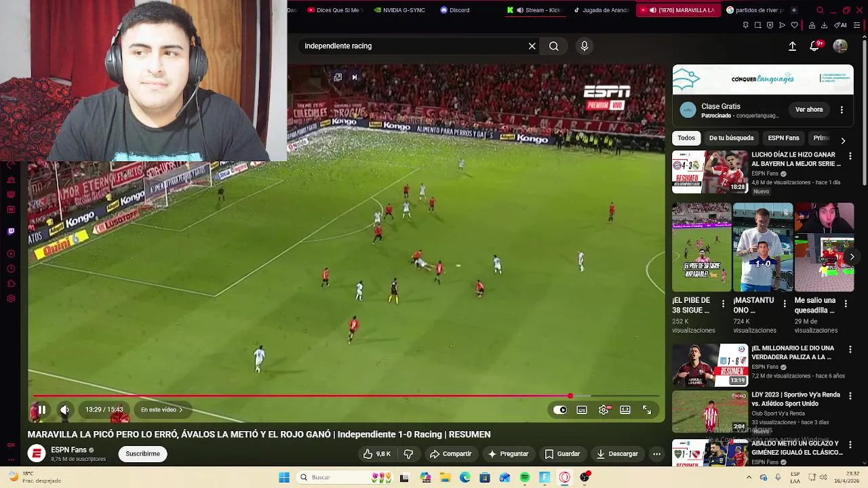The width and height of the screenshot is (868, 488).
Task: Open options for 'LDY 2023' video
Action: click(850, 396)
